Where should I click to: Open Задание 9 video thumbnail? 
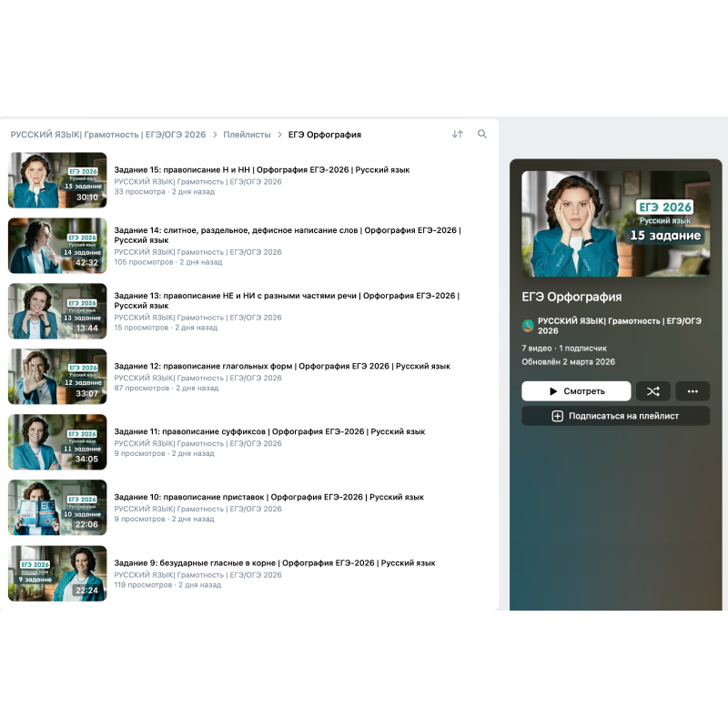click(57, 573)
